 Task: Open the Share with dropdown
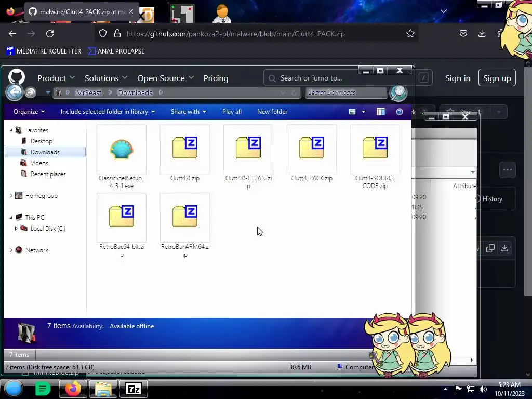pyautogui.click(x=188, y=112)
